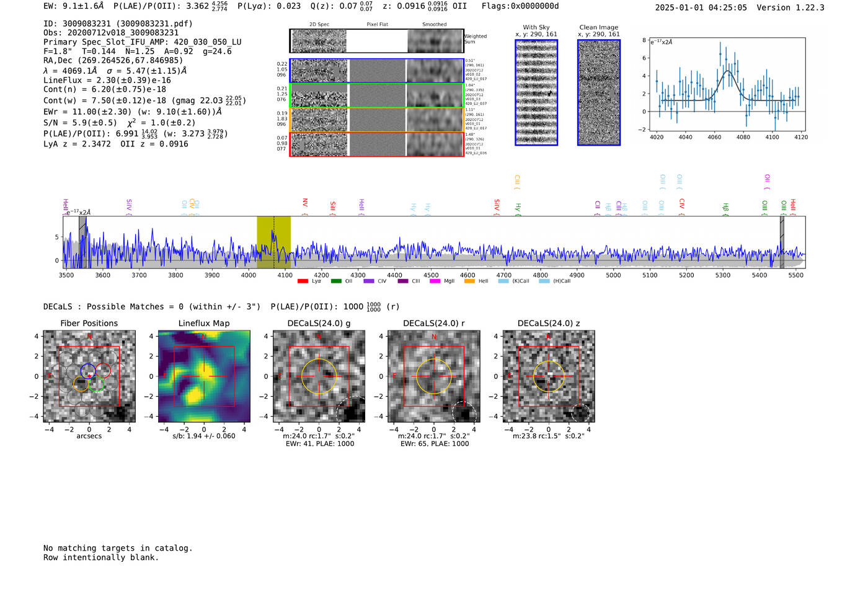Open the DECaLS(24.0) z cutout
The width and height of the screenshot is (868, 591).
[x=548, y=376]
